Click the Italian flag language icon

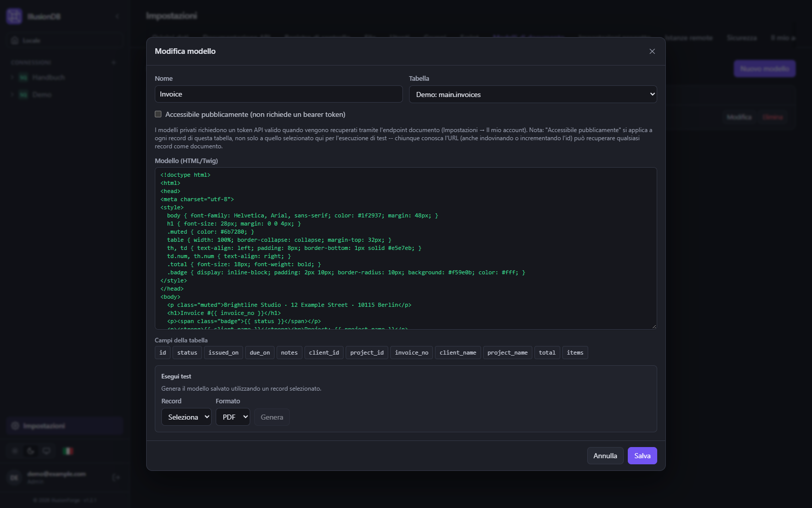point(68,451)
